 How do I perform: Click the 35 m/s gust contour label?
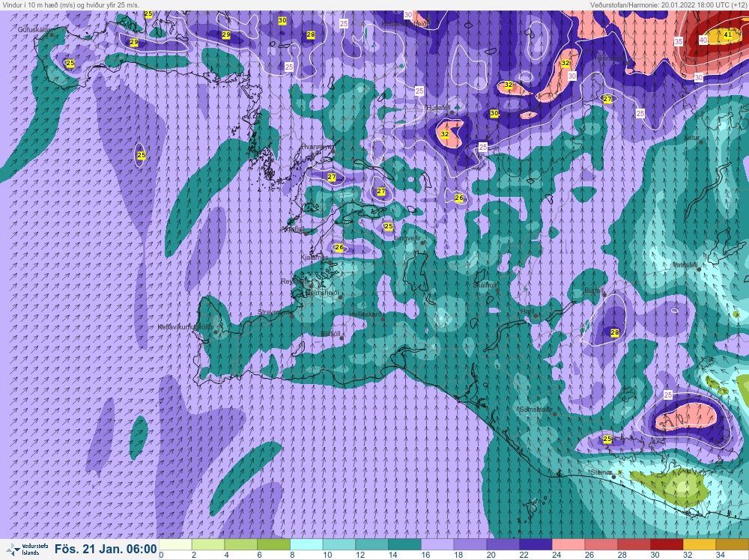(x=679, y=41)
